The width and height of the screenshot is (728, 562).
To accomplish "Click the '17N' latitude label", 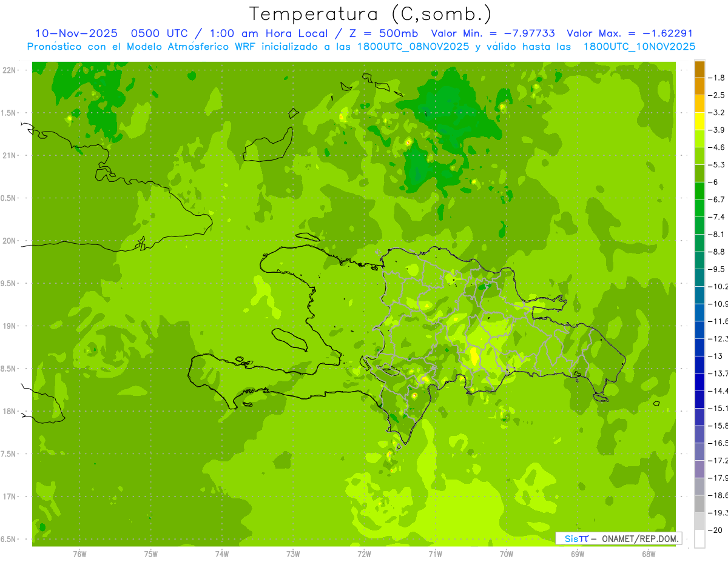I will [10, 497].
